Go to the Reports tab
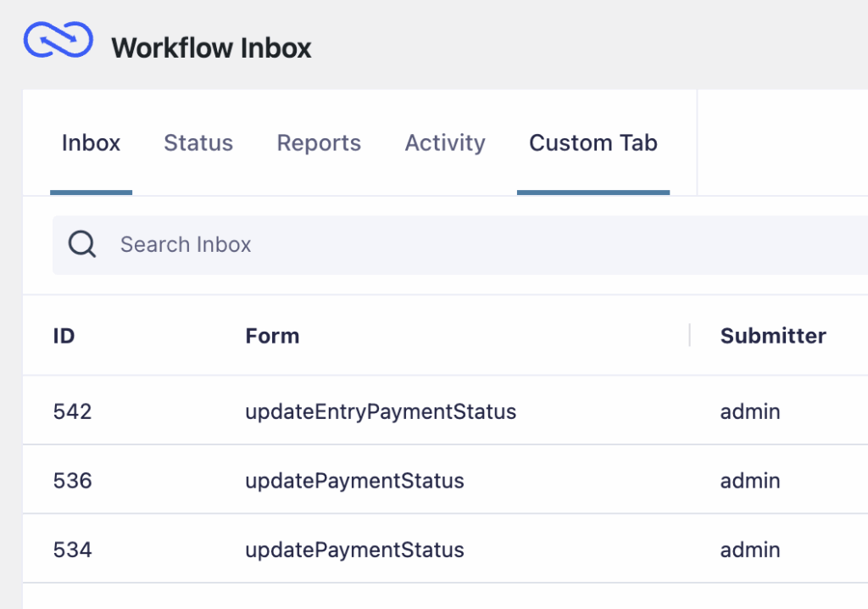868x609 pixels. pos(319,143)
